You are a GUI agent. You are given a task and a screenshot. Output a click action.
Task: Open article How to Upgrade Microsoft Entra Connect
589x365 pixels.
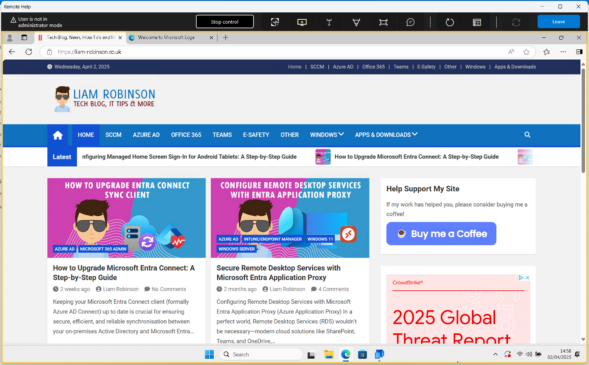pyautogui.click(x=124, y=273)
